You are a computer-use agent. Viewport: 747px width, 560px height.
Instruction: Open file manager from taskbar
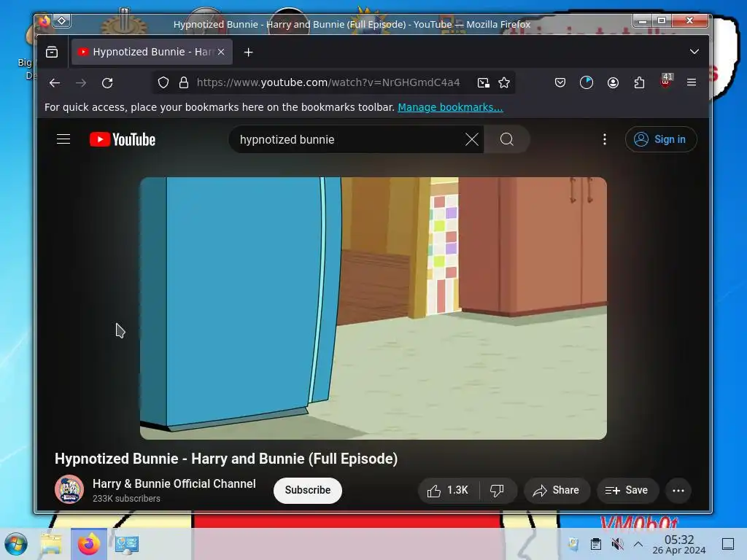point(52,544)
